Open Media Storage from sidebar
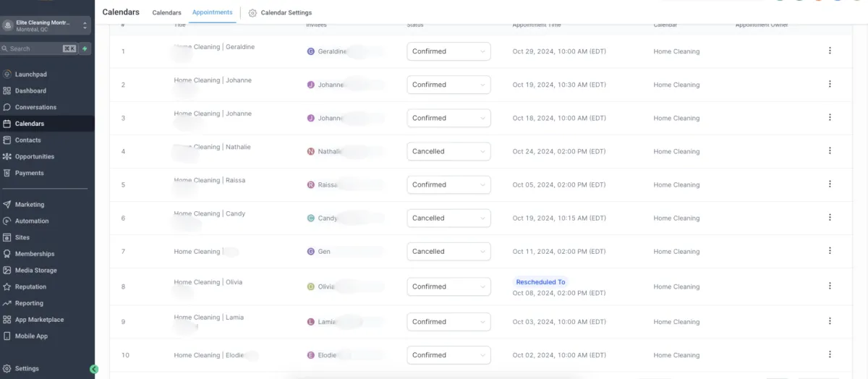 coord(35,271)
